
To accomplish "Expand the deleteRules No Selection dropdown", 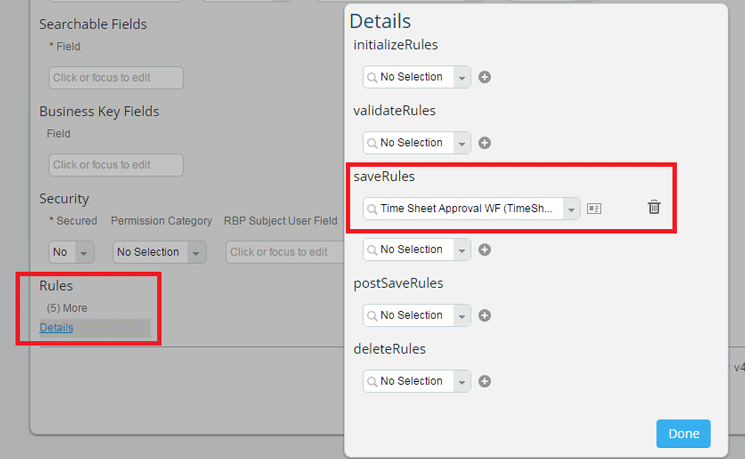I will click(461, 381).
